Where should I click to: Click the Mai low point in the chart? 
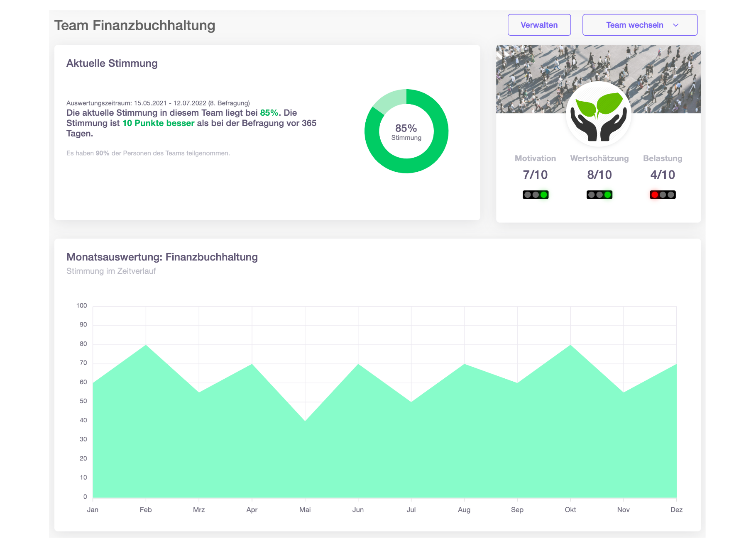(305, 421)
